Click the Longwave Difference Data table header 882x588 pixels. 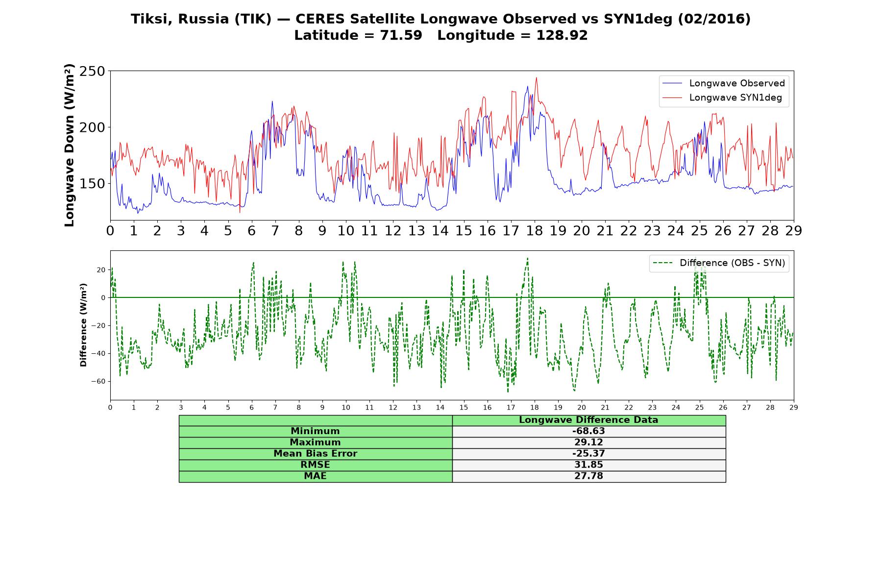click(589, 420)
